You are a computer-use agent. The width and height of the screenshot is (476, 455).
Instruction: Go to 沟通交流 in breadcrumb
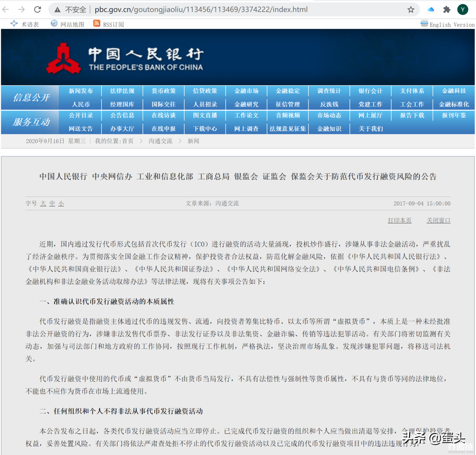[160, 141]
